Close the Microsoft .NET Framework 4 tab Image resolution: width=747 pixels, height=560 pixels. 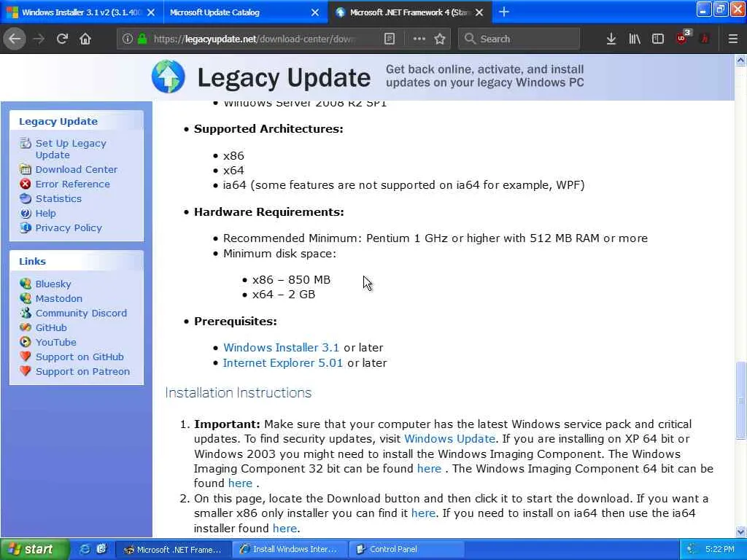[x=479, y=12]
